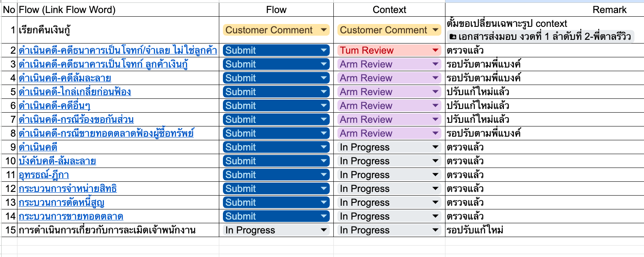Screen dimensions: 644x257
Task: Follow the อุทธรณ์-ฎีกา link
Action: pyautogui.click(x=44, y=175)
